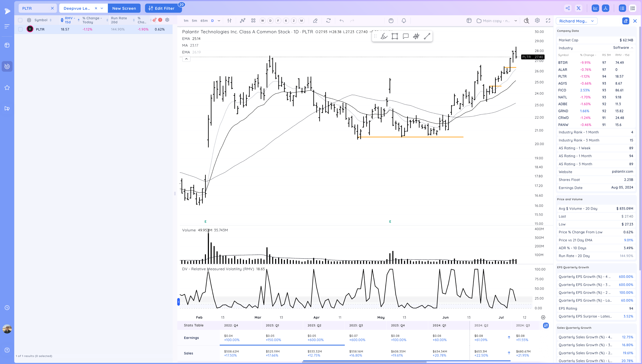The height and width of the screenshot is (364, 642).
Task: Toggle the Weekly W timeframe button
Action: point(262,21)
